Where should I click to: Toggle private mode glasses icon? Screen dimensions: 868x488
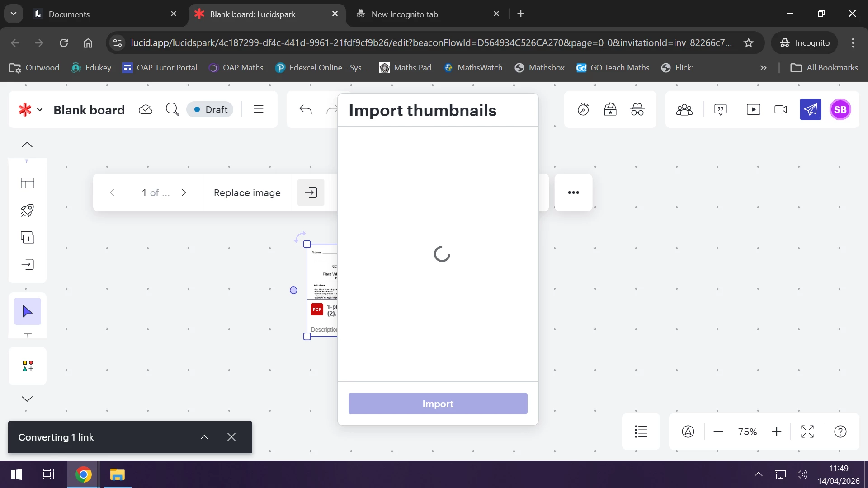click(637, 109)
